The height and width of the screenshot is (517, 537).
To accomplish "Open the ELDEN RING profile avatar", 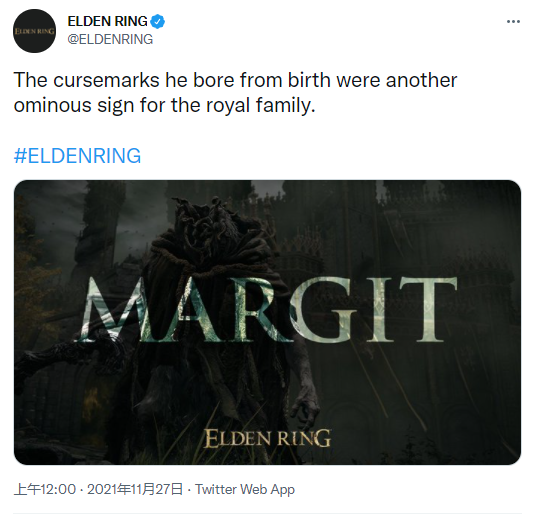I will pyautogui.click(x=34, y=31).
